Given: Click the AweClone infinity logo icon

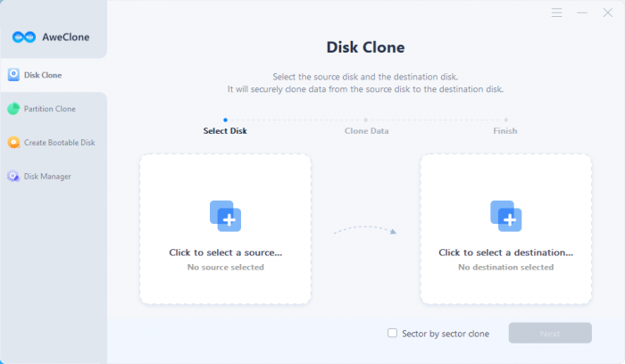Looking at the screenshot, I should pos(24,37).
